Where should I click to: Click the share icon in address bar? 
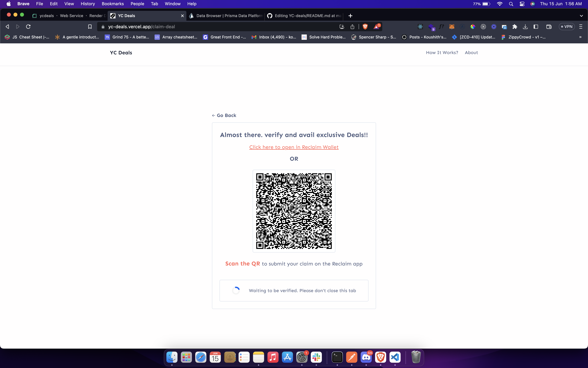pyautogui.click(x=352, y=26)
